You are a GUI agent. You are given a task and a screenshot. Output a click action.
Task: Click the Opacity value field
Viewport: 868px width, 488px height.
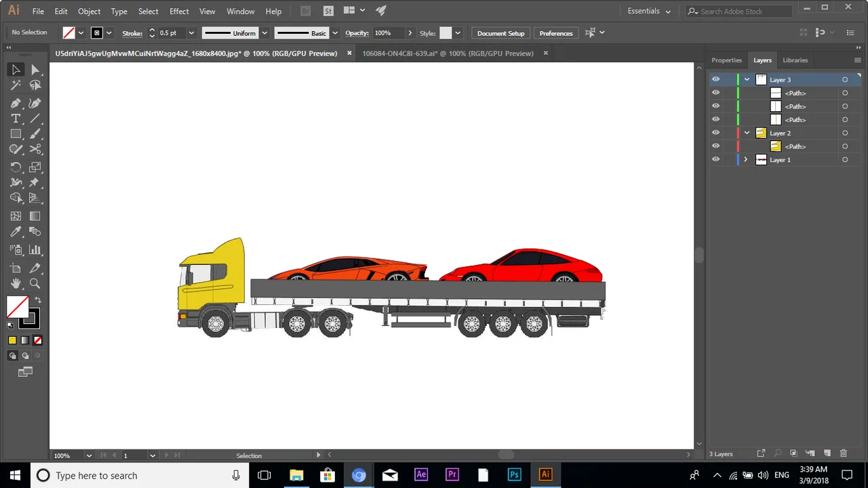(389, 33)
